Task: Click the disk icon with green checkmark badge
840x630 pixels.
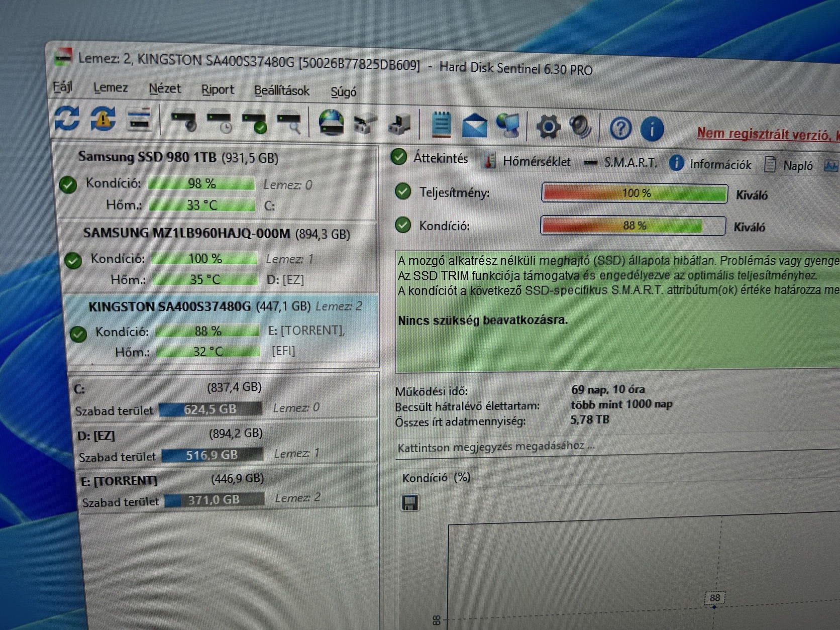Action: [x=255, y=124]
